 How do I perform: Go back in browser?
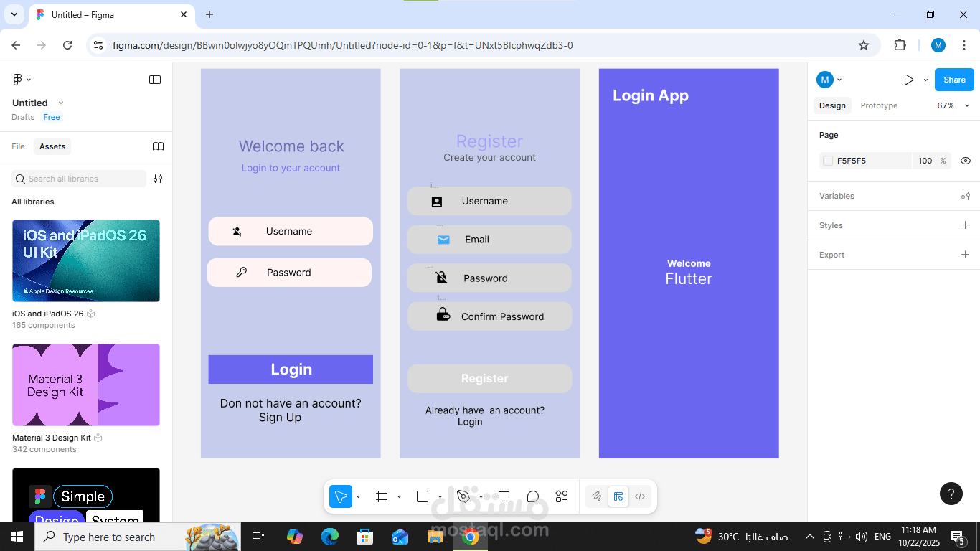coord(16,45)
